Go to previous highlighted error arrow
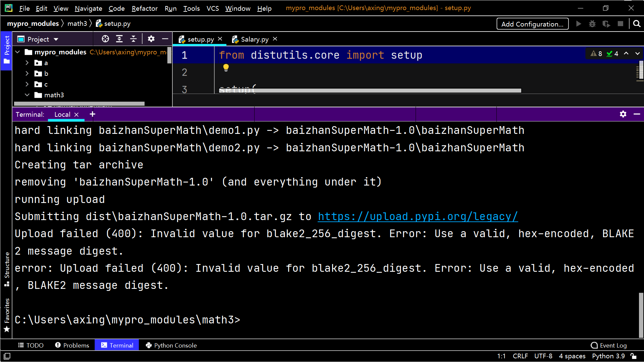 click(626, 53)
